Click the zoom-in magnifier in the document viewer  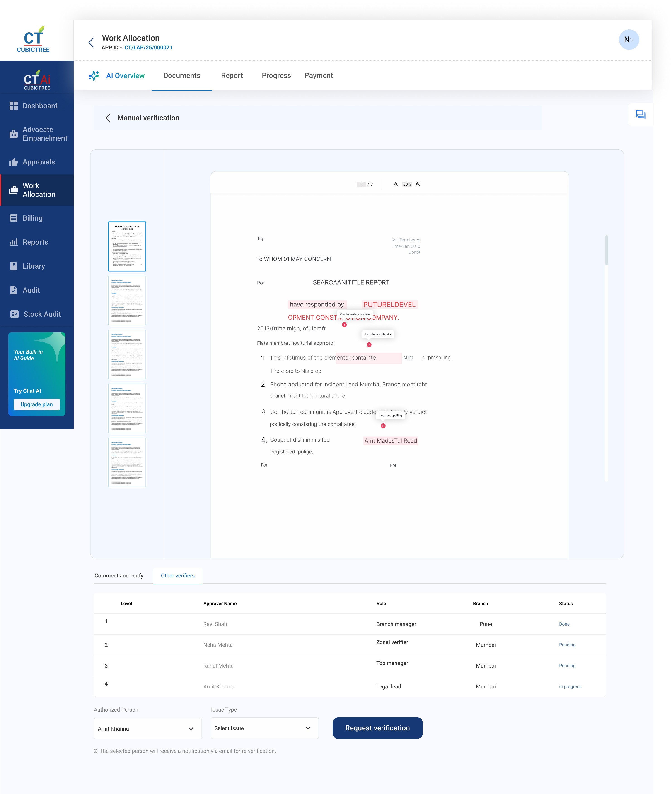tap(418, 184)
